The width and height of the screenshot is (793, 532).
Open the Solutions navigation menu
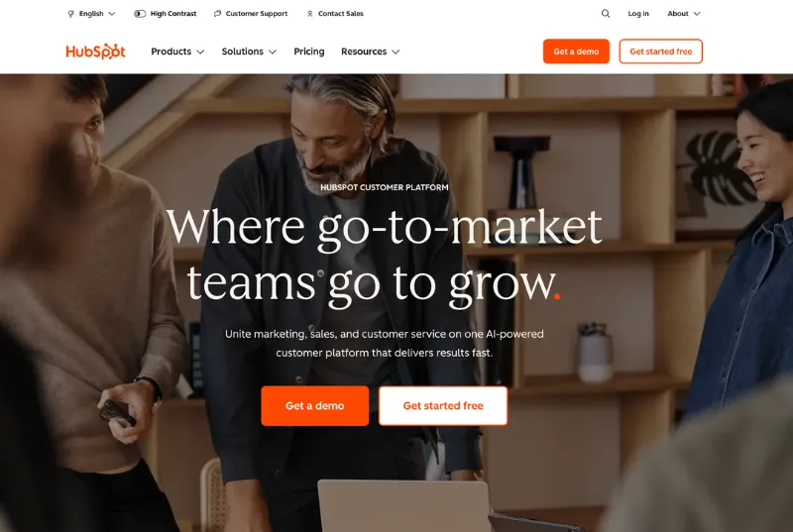(249, 52)
